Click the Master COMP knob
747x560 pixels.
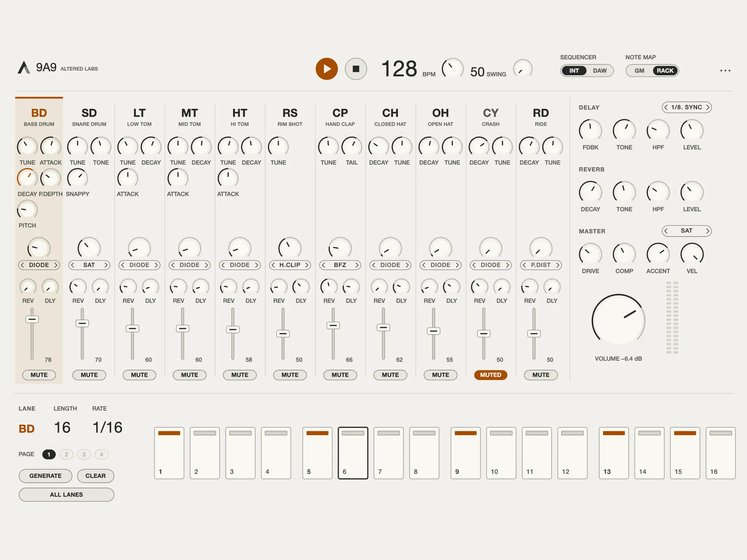[624, 254]
